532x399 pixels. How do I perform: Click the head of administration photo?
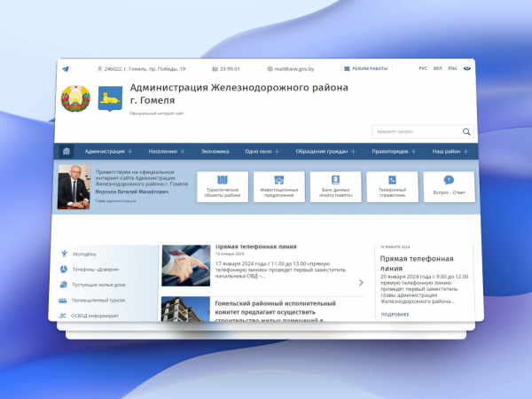(x=74, y=187)
